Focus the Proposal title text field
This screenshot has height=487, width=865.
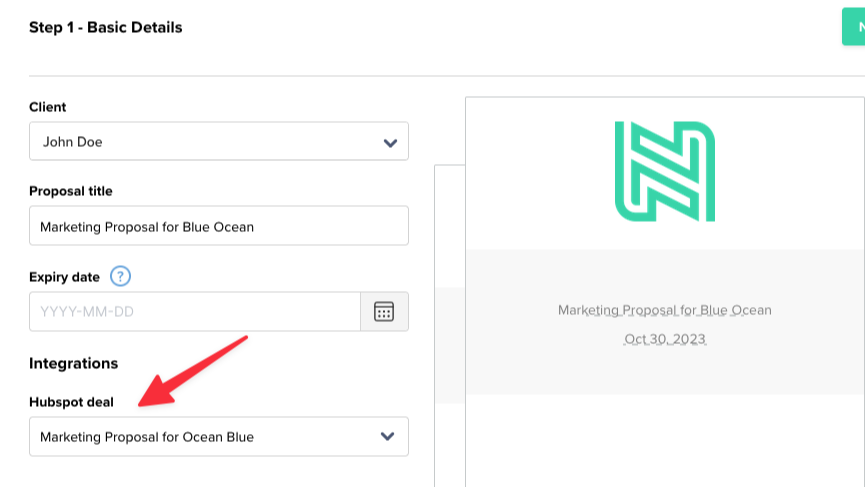click(218, 227)
